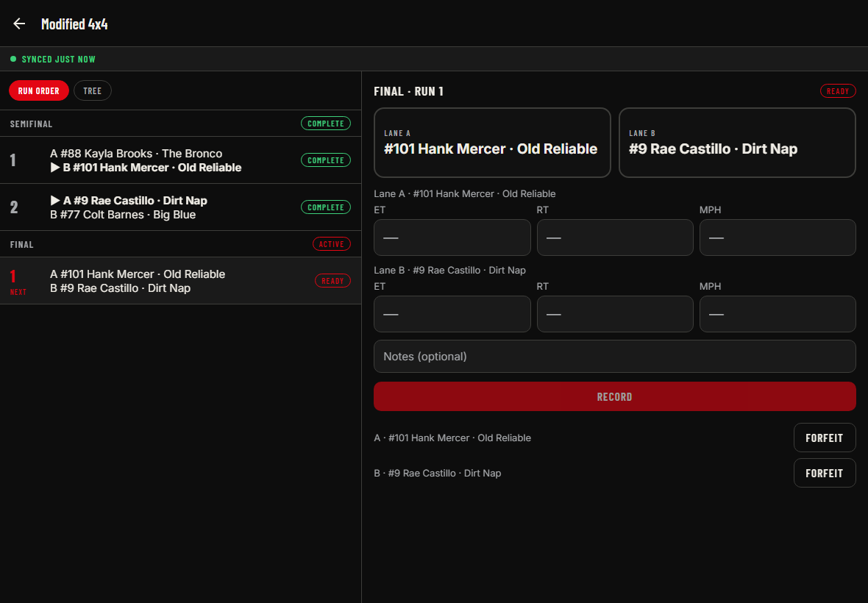Viewport: 868px width, 603px height.
Task: Focus Lane B RT input field
Action: [x=615, y=314]
